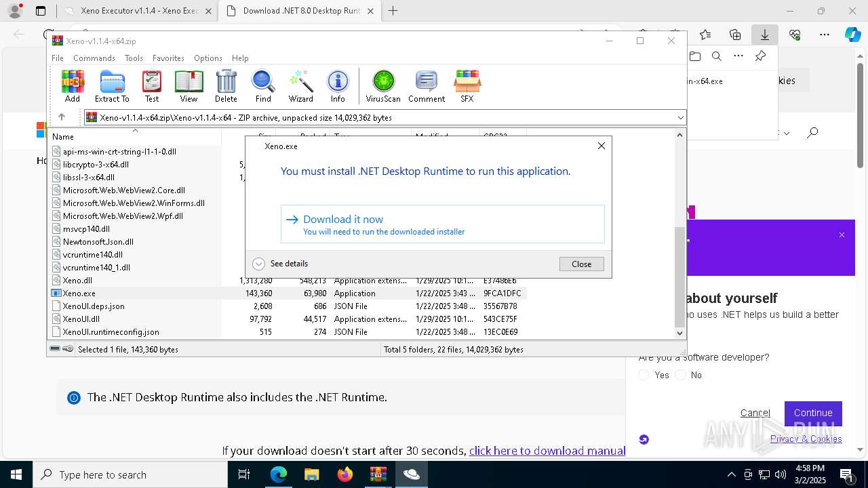The height and width of the screenshot is (488, 868).
Task: Expand See details in Xeno.exe dialog
Action: 280,264
